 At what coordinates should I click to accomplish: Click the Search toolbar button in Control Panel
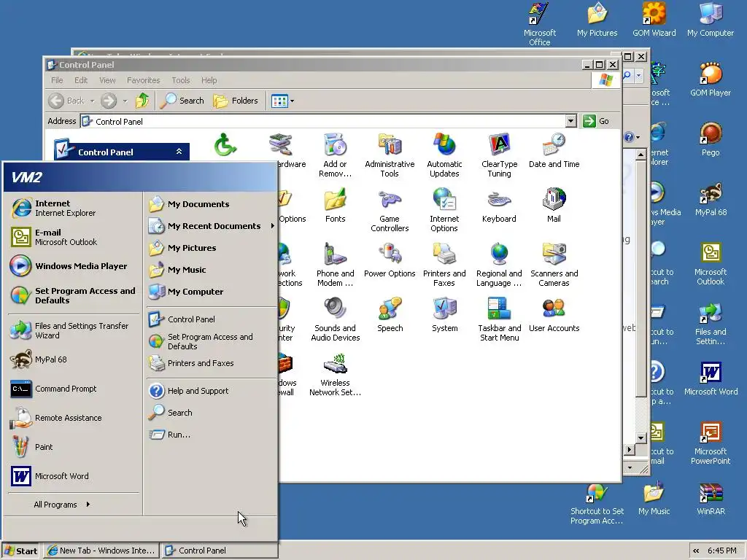coord(182,101)
